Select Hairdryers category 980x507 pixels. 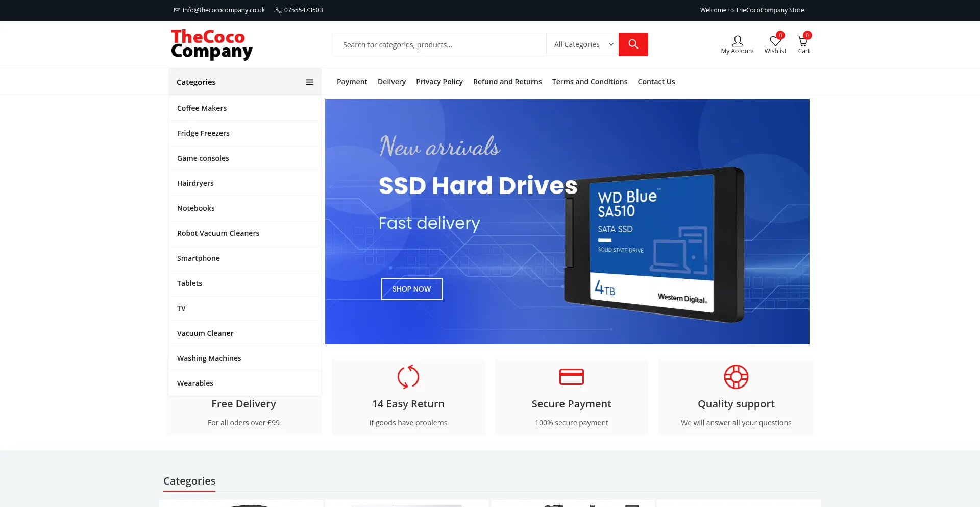point(245,183)
